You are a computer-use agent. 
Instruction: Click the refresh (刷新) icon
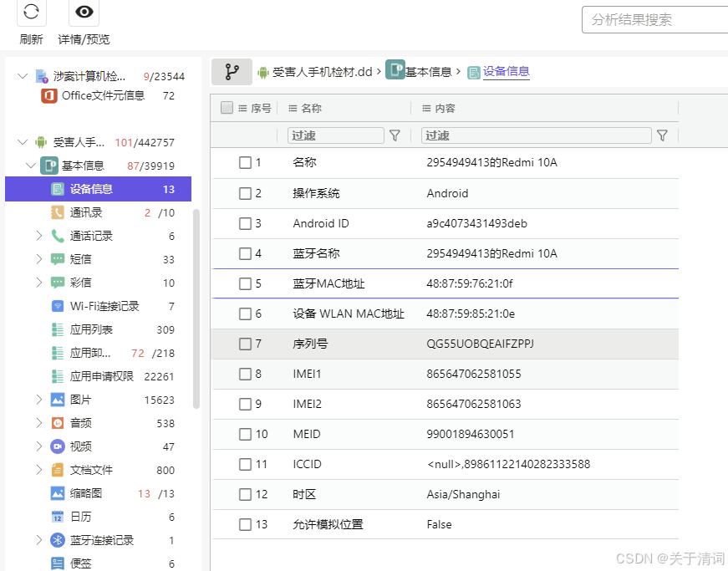click(x=31, y=12)
